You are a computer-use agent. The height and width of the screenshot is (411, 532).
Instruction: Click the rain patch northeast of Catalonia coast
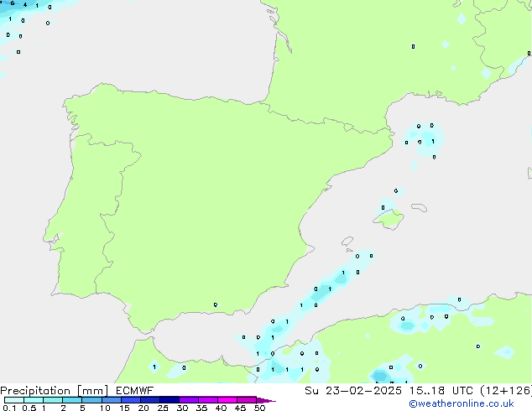(422, 139)
